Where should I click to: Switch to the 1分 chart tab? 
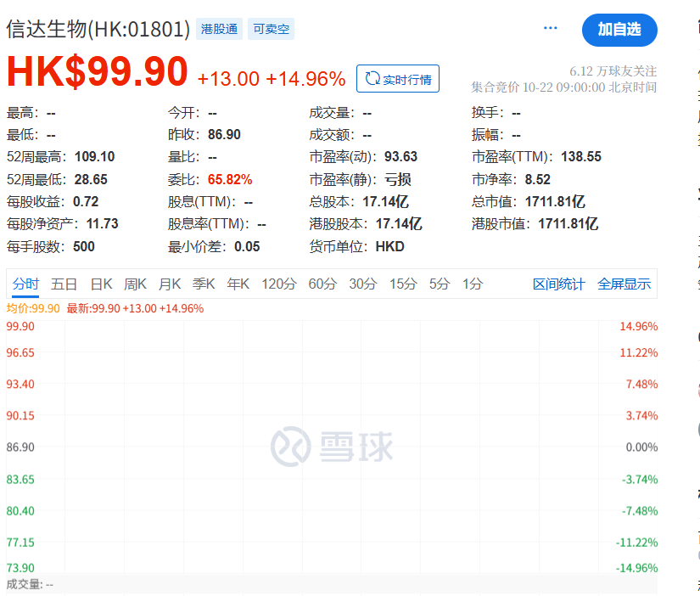[473, 284]
